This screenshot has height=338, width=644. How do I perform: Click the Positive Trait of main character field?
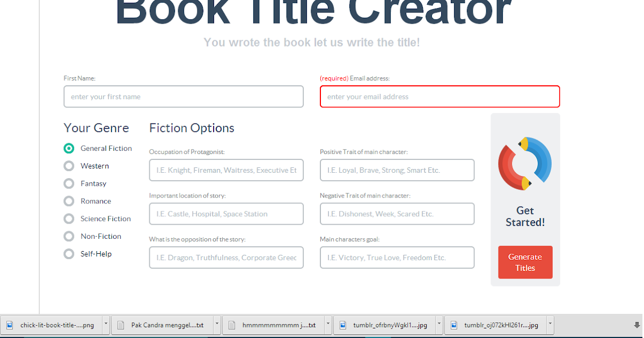click(x=397, y=170)
